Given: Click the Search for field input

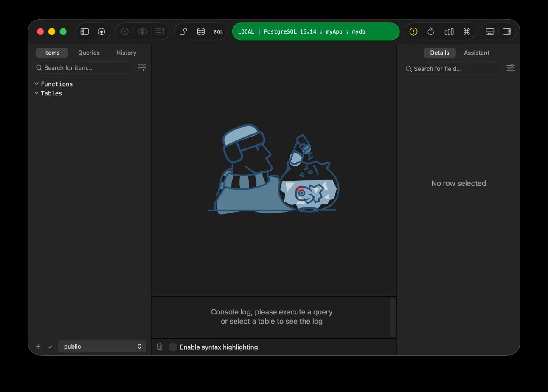Looking at the screenshot, I should pos(452,68).
